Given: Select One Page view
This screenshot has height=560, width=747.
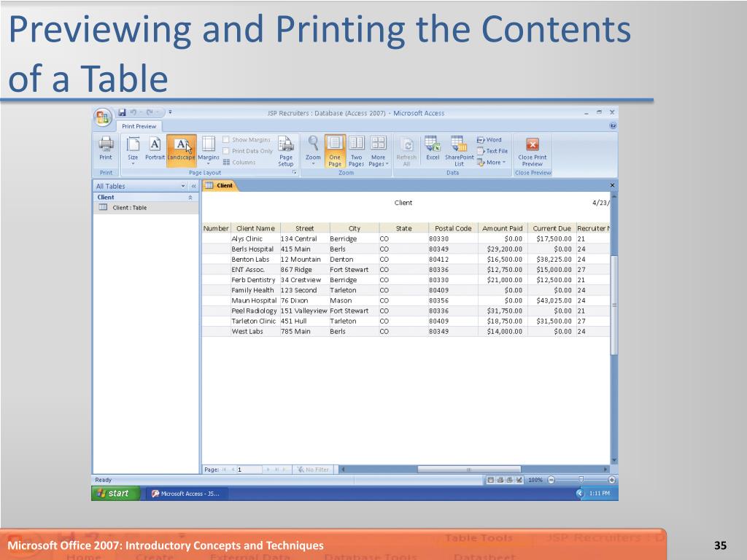Looking at the screenshot, I should click(335, 151).
